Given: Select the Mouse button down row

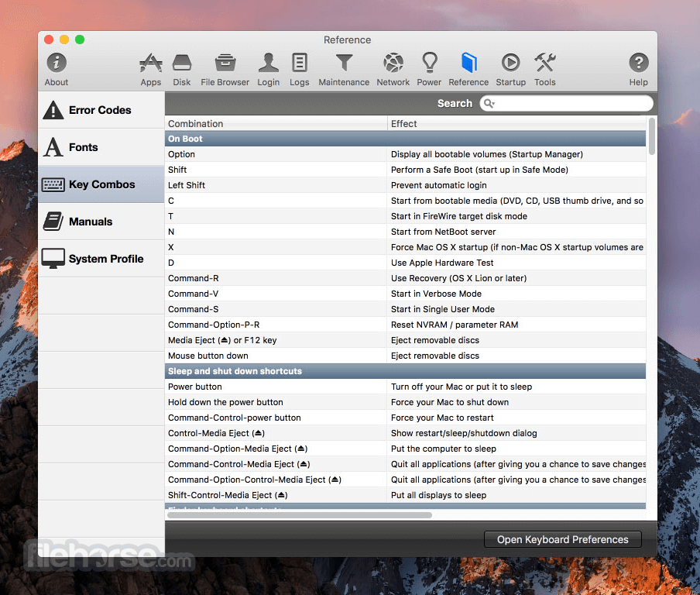Looking at the screenshot, I should [405, 356].
